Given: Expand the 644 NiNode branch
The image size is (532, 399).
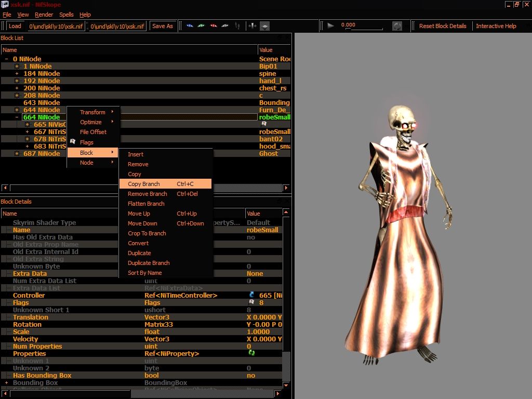Looking at the screenshot, I should tap(17, 110).
